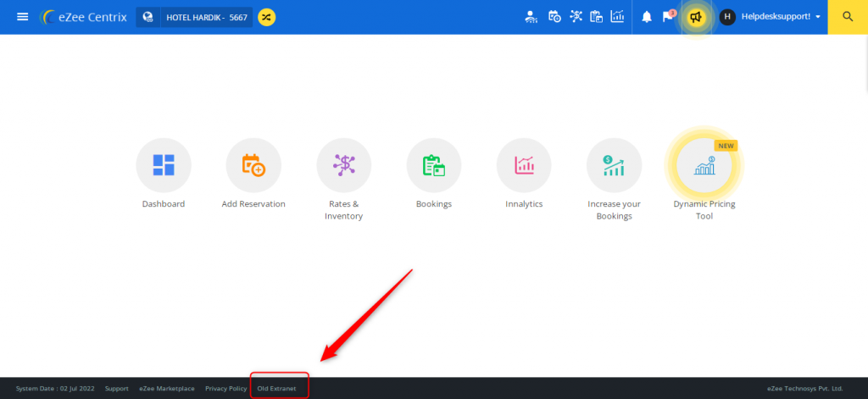This screenshot has width=868, height=399.
Task: Open the Innalytics tile icon
Action: click(524, 165)
